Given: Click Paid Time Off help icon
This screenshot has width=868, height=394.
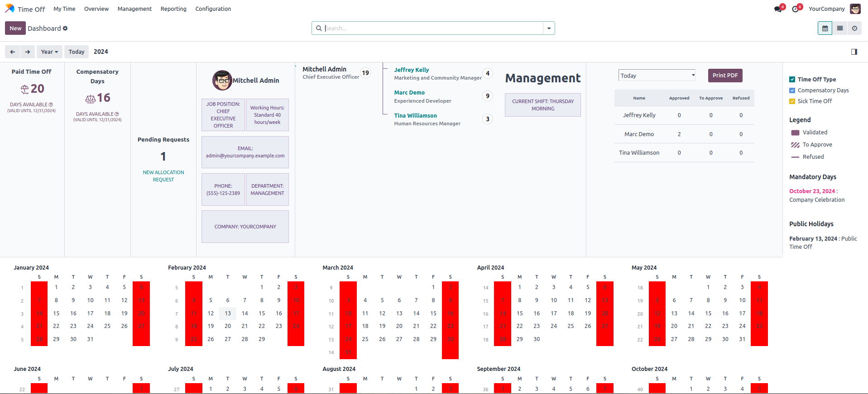Looking at the screenshot, I should 51,104.
